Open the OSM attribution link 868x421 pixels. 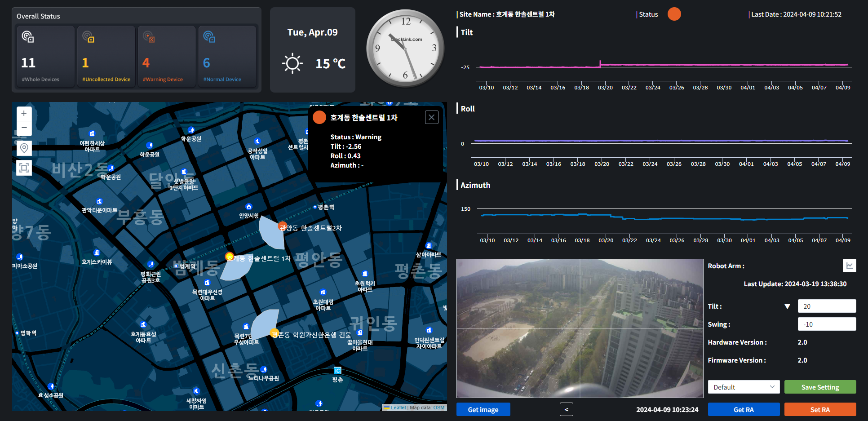439,408
